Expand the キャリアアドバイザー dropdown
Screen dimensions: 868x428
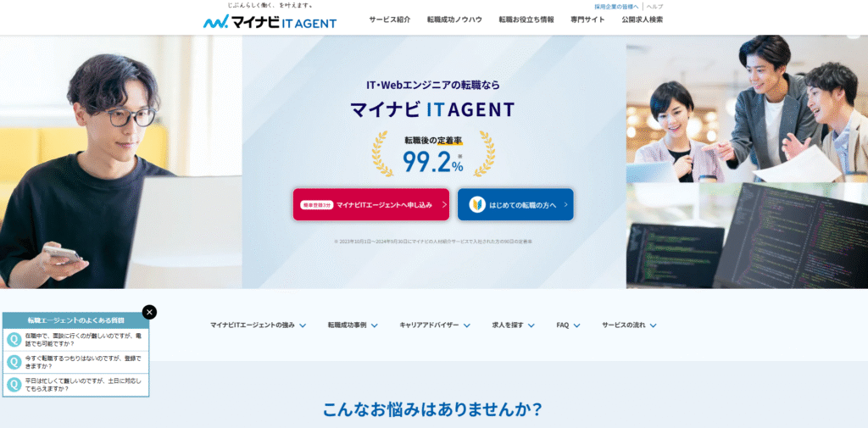[467, 325]
